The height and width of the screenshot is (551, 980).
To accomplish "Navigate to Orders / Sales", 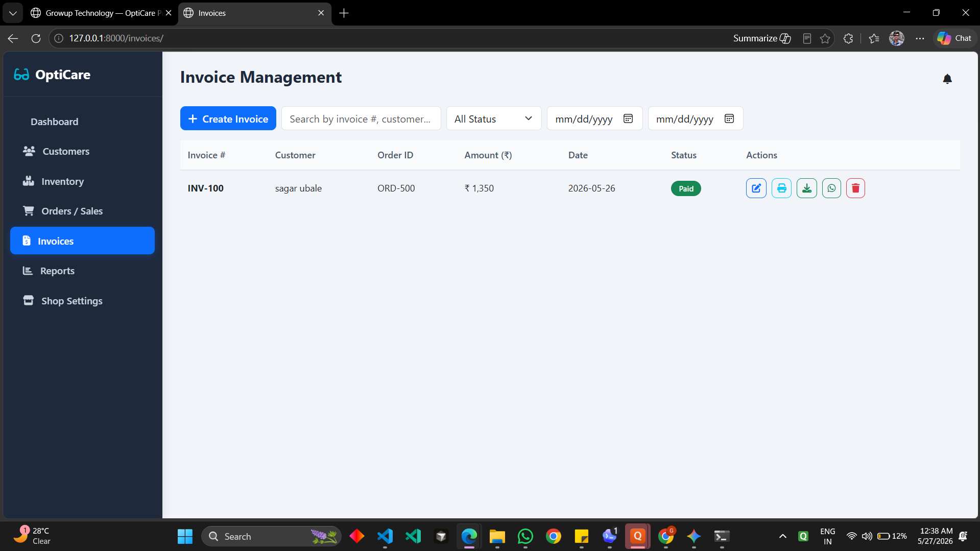I will tap(82, 211).
